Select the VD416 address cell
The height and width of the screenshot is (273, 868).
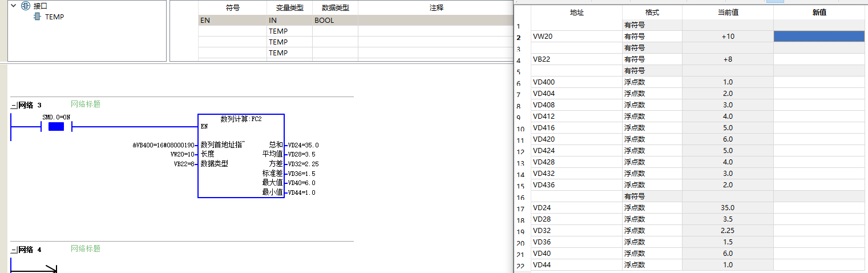tap(576, 128)
